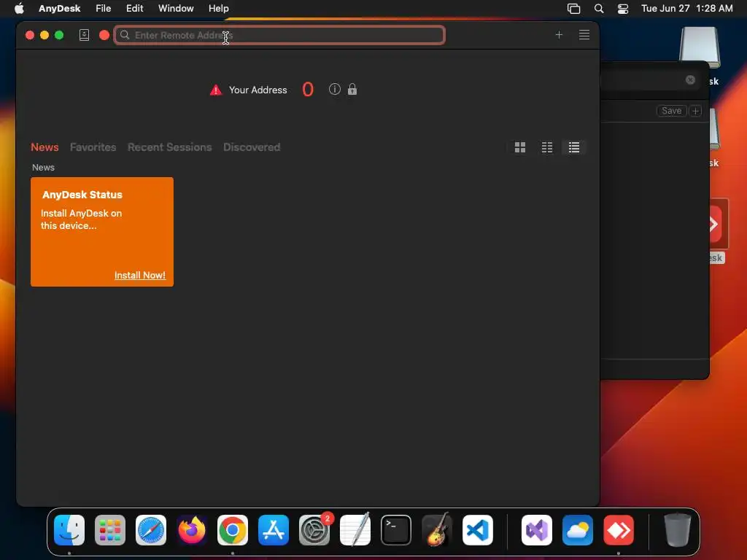The height and width of the screenshot is (560, 747).
Task: Launch Firefox from the Dock
Action: tap(192, 530)
